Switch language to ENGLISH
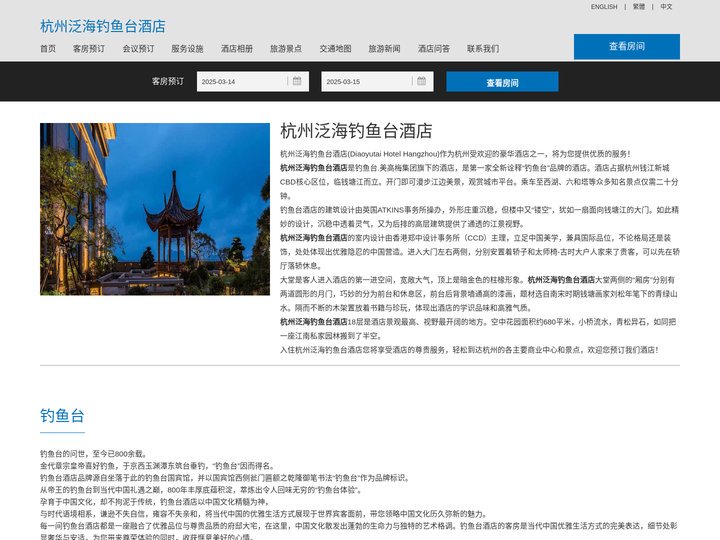This screenshot has width=720, height=540. [604, 7]
